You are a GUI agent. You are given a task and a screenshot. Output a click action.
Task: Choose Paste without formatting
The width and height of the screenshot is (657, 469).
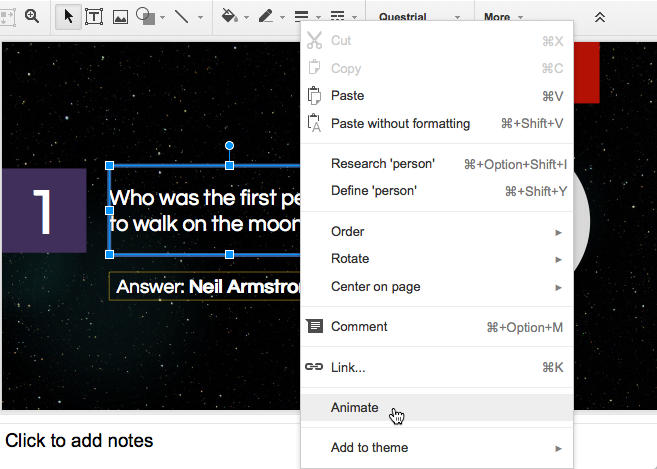coord(437,124)
